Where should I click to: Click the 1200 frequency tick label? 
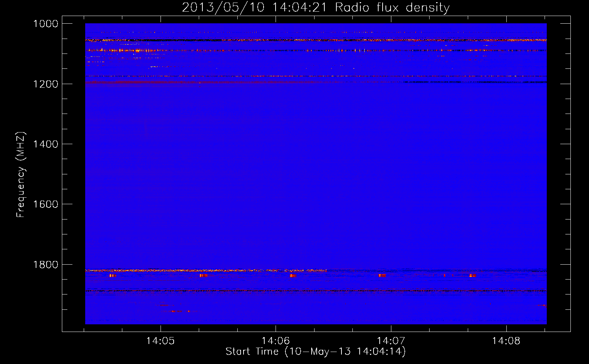[46, 84]
